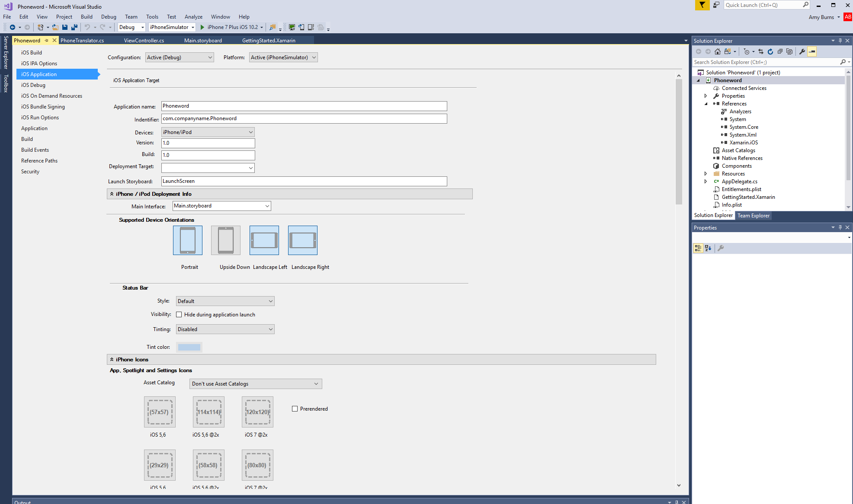The width and height of the screenshot is (853, 504).
Task: Toggle Hide during application launch checkbox
Action: [179, 315]
